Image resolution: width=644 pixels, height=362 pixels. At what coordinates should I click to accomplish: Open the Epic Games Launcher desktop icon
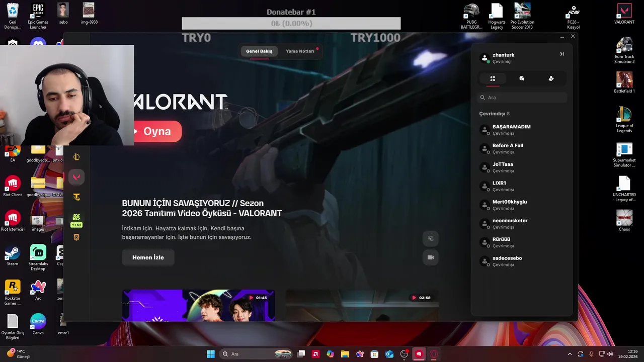pyautogui.click(x=38, y=16)
